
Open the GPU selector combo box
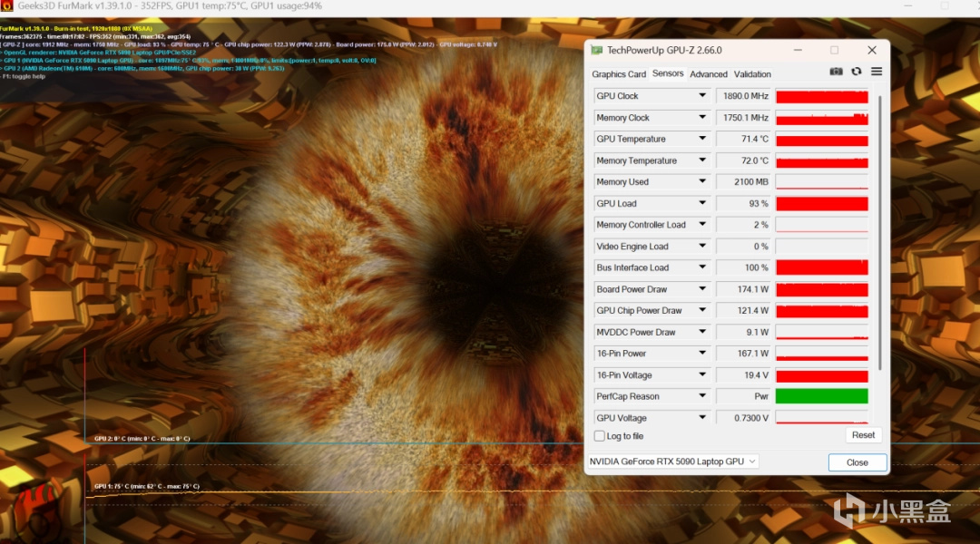(673, 461)
